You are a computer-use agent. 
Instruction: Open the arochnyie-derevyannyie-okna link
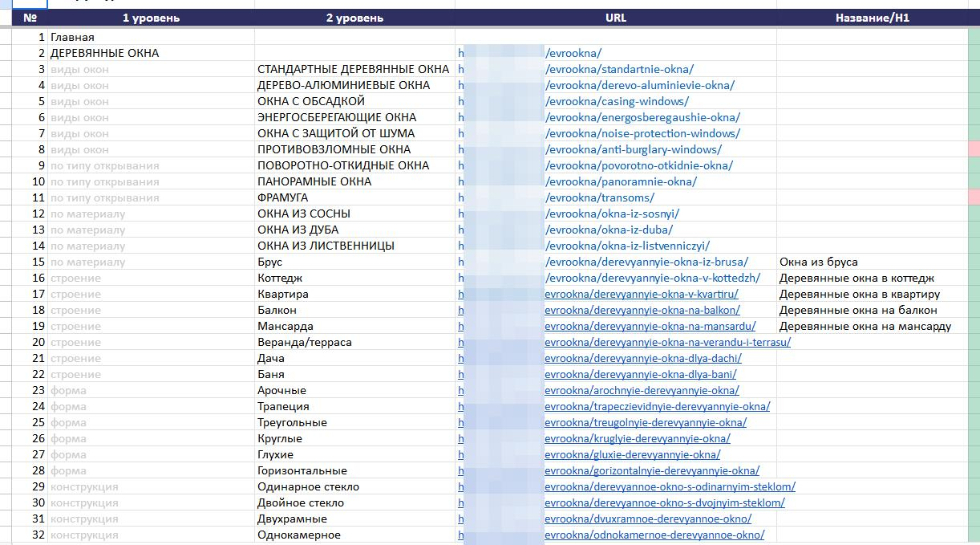(x=642, y=390)
